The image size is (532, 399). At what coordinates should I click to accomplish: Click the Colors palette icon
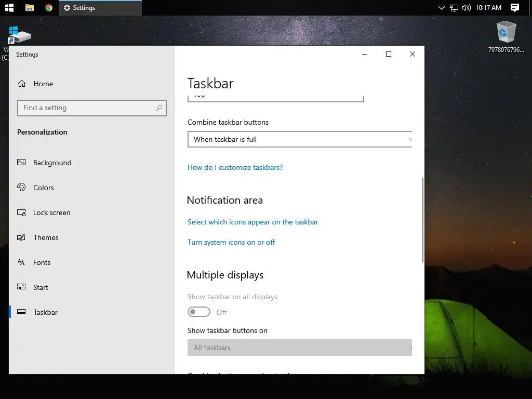(x=21, y=187)
